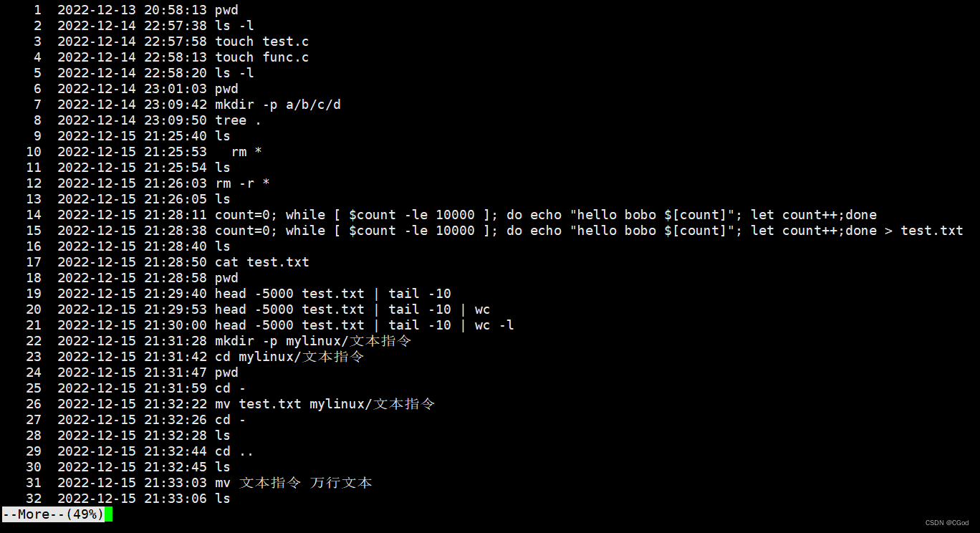
Task: Click the 'cd ..' command on line 29
Action: click(234, 451)
